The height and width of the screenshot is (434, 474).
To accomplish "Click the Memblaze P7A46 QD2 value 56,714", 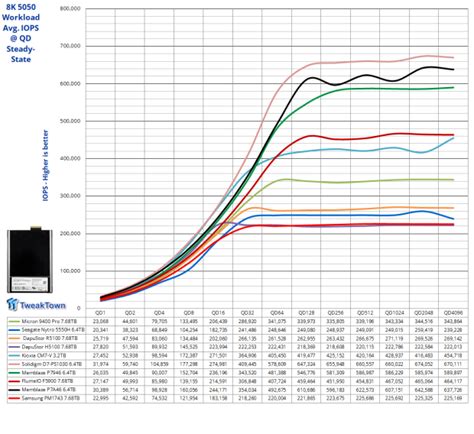I will [130, 390].
